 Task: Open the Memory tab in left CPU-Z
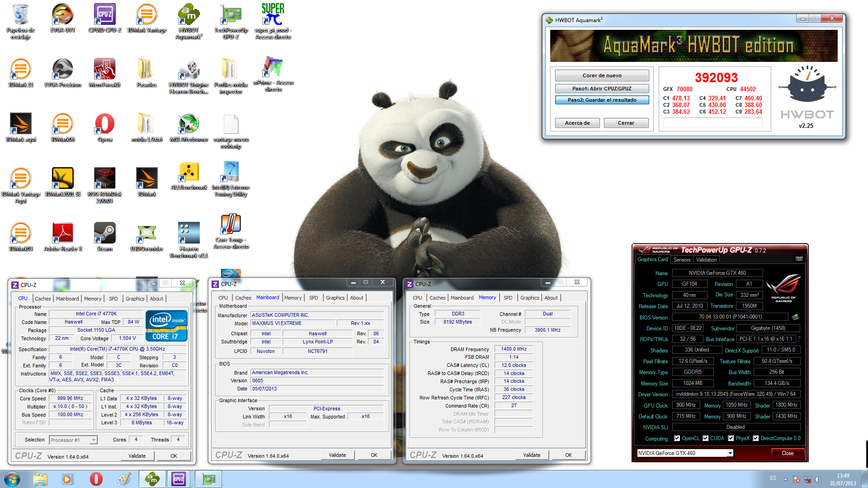93,299
